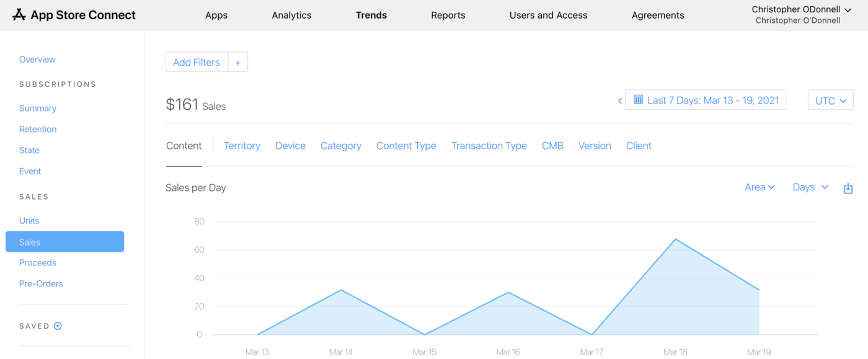The image size is (868, 359).
Task: Go to previous date range arrow
Action: [x=619, y=100]
